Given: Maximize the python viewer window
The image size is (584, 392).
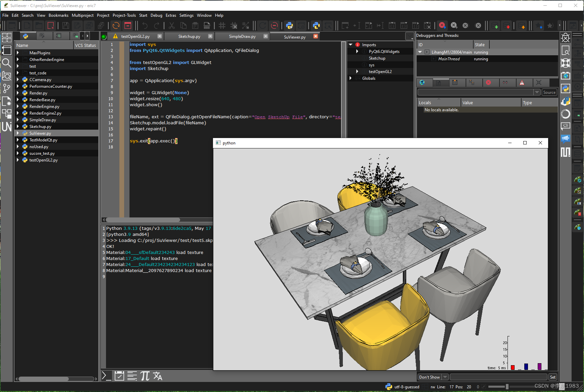Looking at the screenshot, I should tap(525, 143).
